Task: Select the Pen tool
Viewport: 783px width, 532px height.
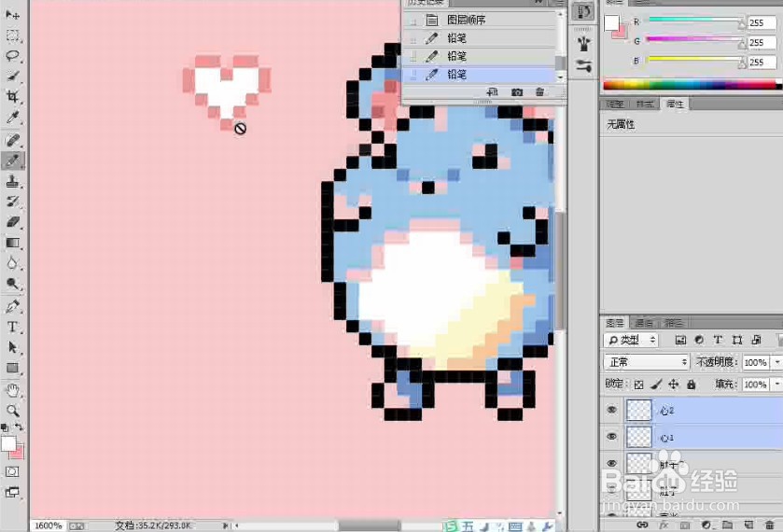Action: point(12,306)
